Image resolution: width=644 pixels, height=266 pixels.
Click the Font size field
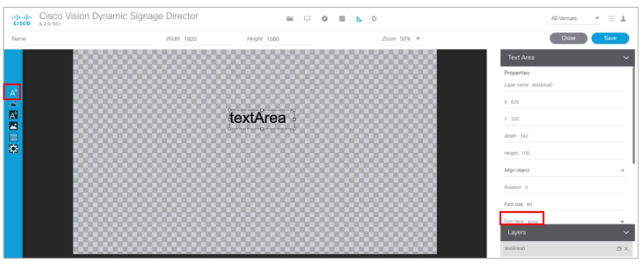pyautogui.click(x=564, y=204)
